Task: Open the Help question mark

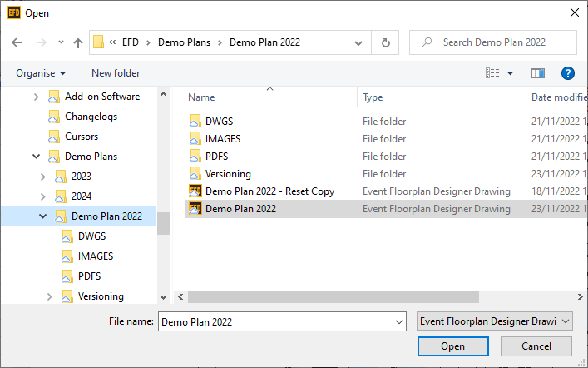Action: coord(568,73)
